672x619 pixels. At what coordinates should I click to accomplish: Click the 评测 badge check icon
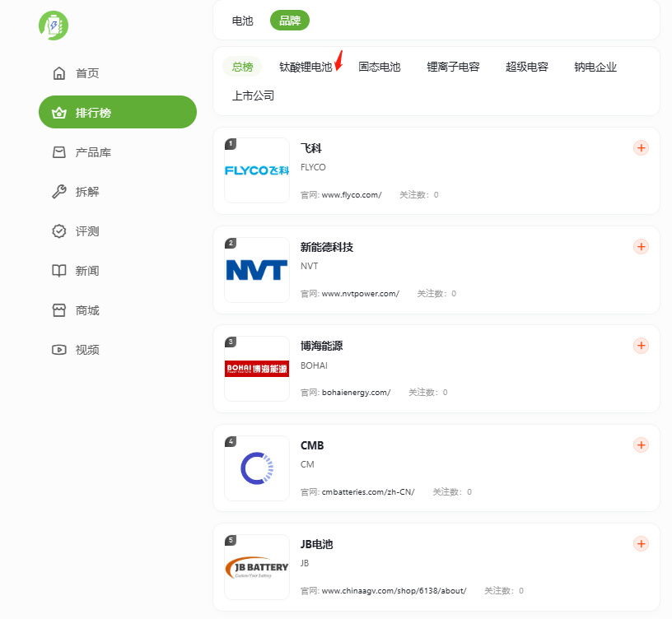pyautogui.click(x=59, y=231)
